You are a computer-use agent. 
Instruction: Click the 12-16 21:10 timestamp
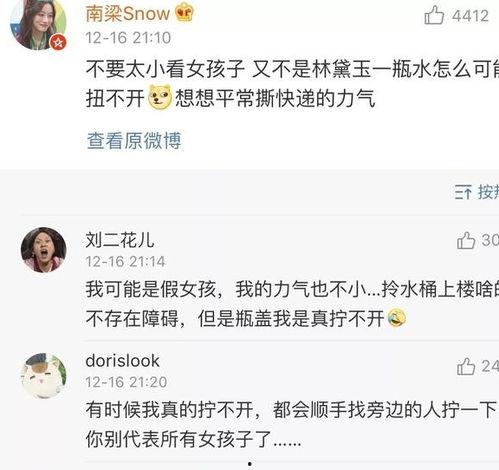128,38
